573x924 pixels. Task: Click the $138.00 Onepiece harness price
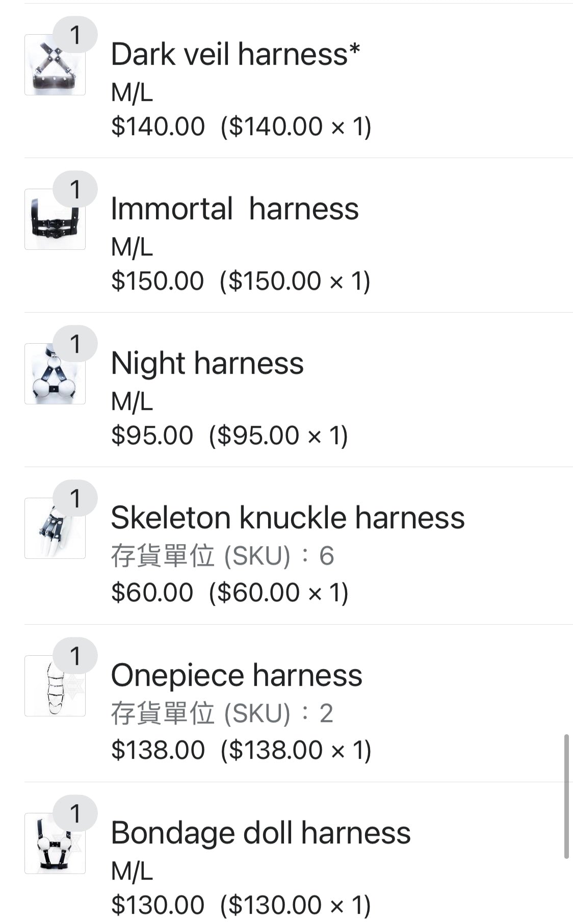(x=158, y=750)
